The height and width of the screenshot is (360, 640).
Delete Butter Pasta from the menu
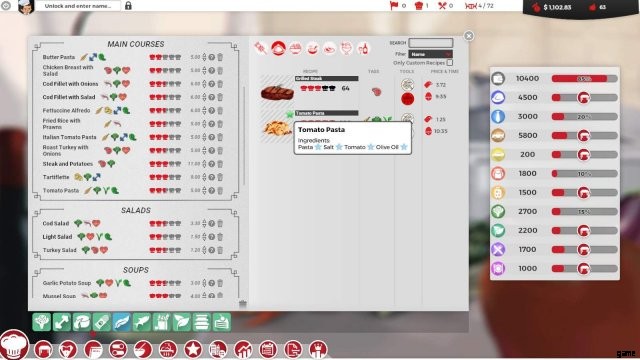pyautogui.click(x=220, y=57)
